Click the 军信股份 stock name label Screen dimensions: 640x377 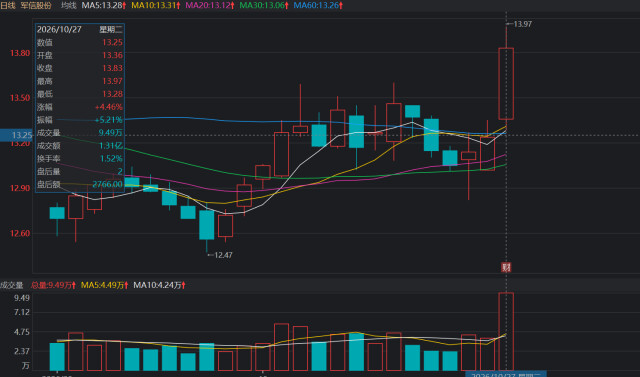pyautogui.click(x=36, y=6)
